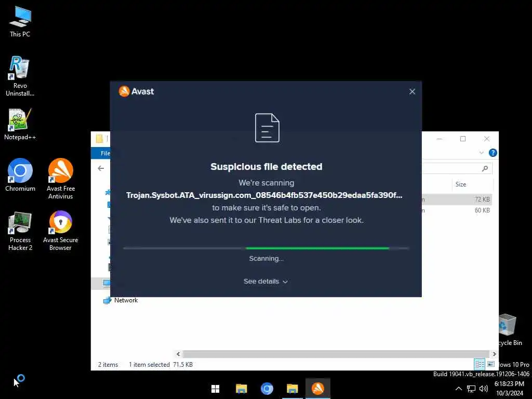
Task: Select the 72 KB file row
Action: point(457,199)
